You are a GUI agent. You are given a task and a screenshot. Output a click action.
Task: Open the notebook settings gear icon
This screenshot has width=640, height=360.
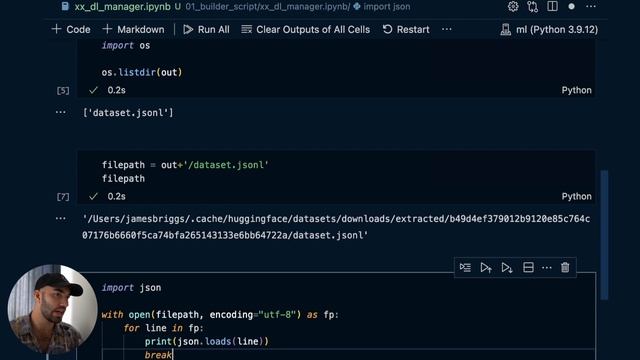click(x=513, y=7)
